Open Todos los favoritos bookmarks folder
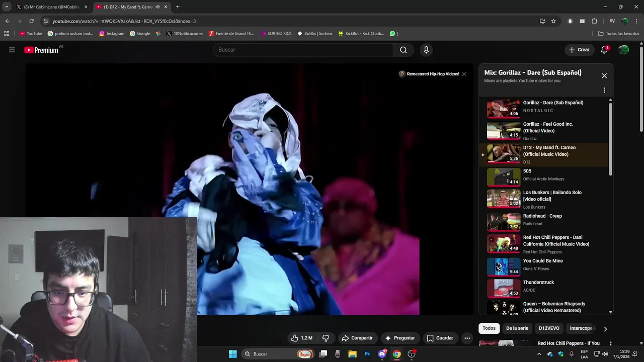This screenshot has width=644, height=362. click(618, 34)
